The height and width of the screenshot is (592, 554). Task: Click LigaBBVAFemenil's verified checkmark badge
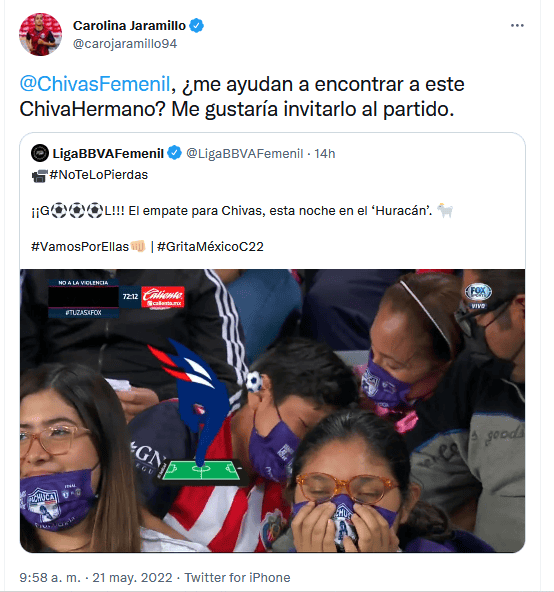click(x=174, y=153)
